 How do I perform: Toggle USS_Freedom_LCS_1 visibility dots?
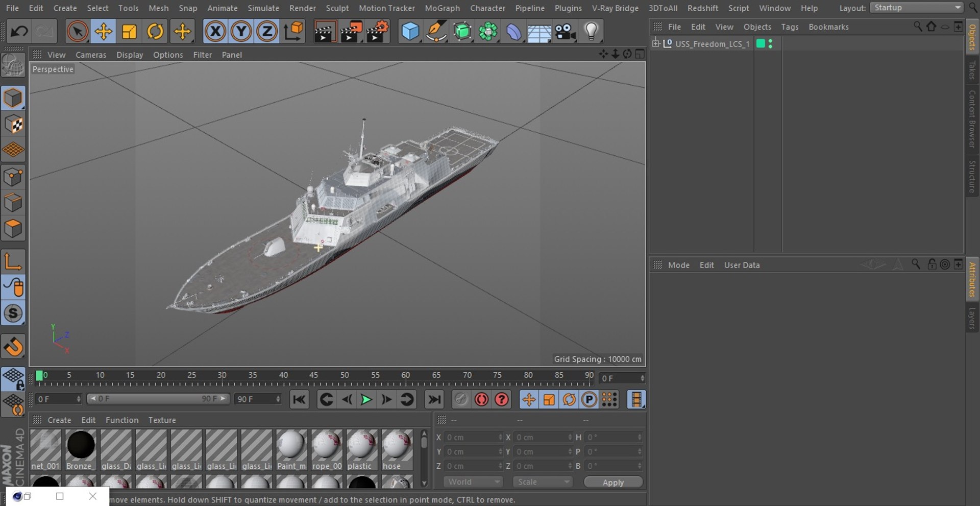[x=770, y=44]
